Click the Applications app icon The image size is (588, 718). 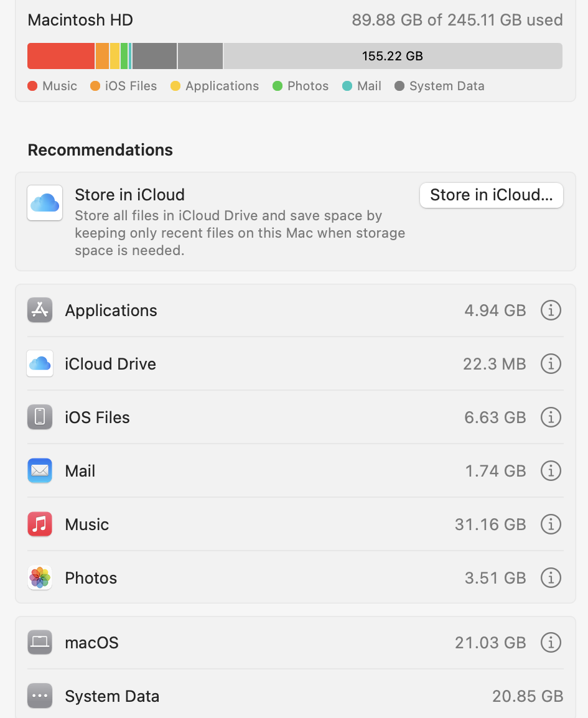coord(40,310)
